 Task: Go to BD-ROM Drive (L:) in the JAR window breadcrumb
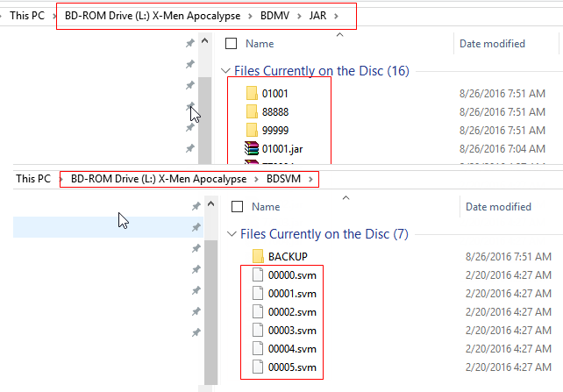coord(153,16)
